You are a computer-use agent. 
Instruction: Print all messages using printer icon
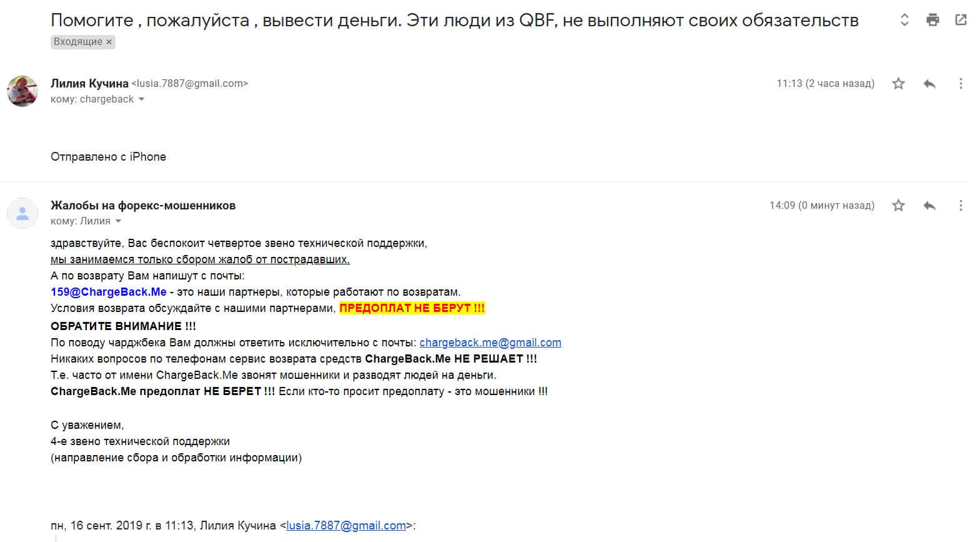click(x=933, y=20)
